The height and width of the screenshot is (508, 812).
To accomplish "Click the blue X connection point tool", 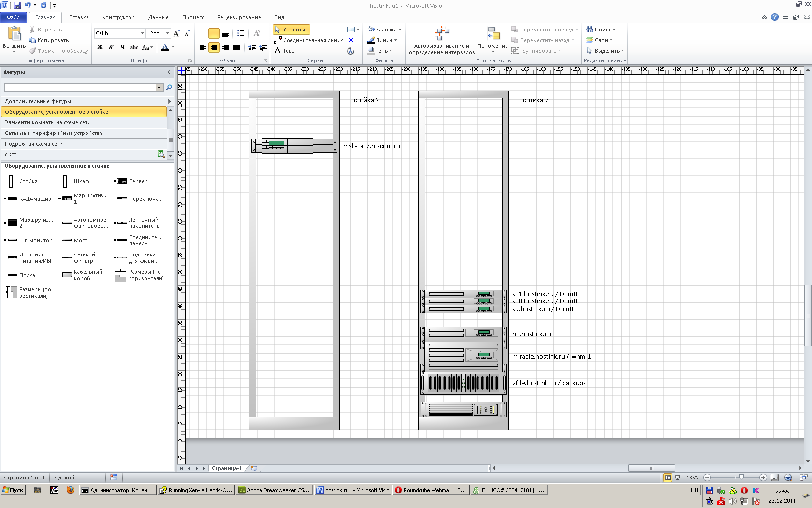I will click(x=351, y=40).
